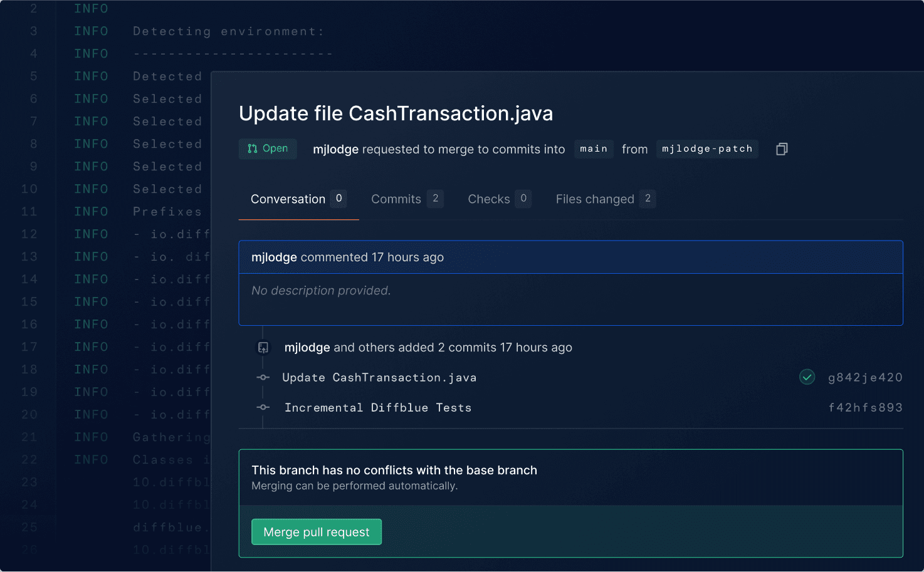This screenshot has height=572, width=924.
Task: Click commit node icon beside Update CashTransaction.java
Action: coord(263,377)
